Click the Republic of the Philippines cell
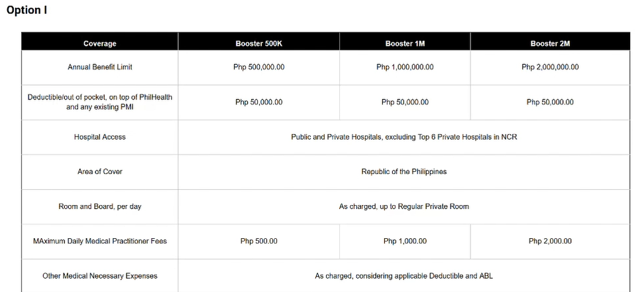The width and height of the screenshot is (644, 292). click(404, 171)
